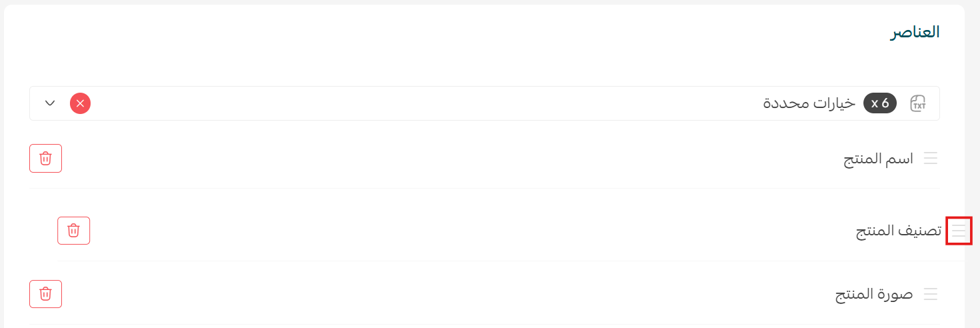The width and height of the screenshot is (980, 328).
Task: Click the العناصر section heading
Action: [x=915, y=32]
